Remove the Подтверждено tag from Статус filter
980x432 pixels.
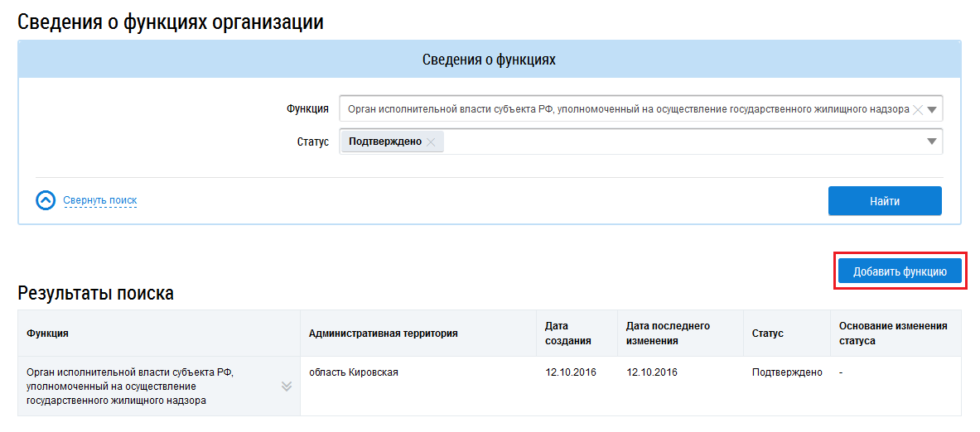tap(431, 142)
